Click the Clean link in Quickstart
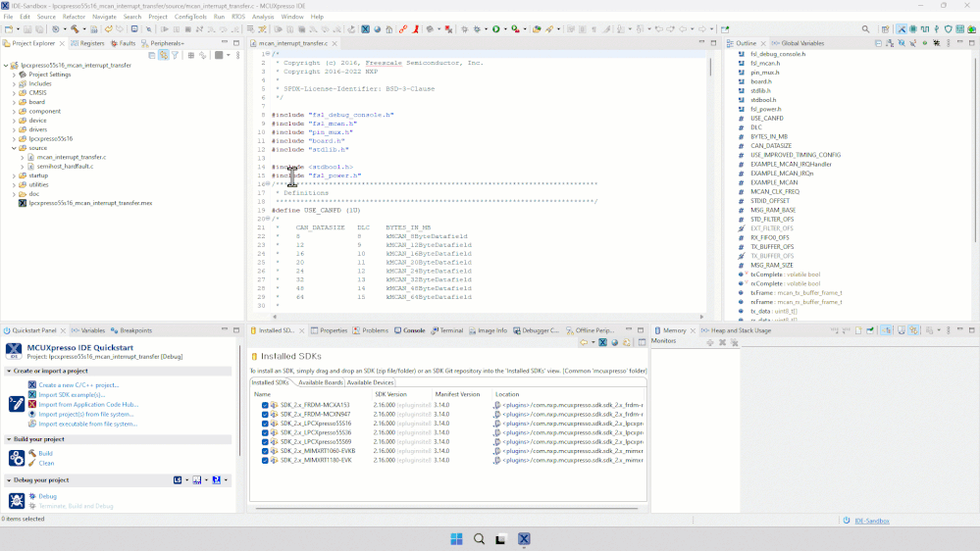The height and width of the screenshot is (551, 980). point(46,463)
